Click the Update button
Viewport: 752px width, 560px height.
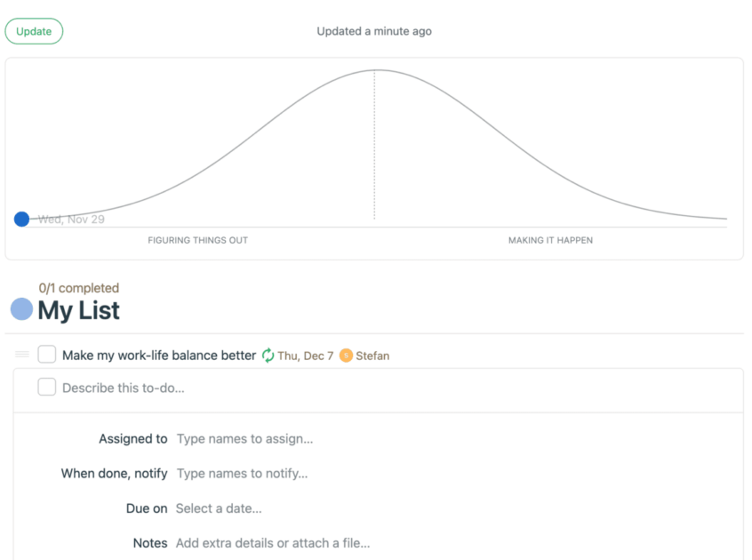click(x=34, y=31)
